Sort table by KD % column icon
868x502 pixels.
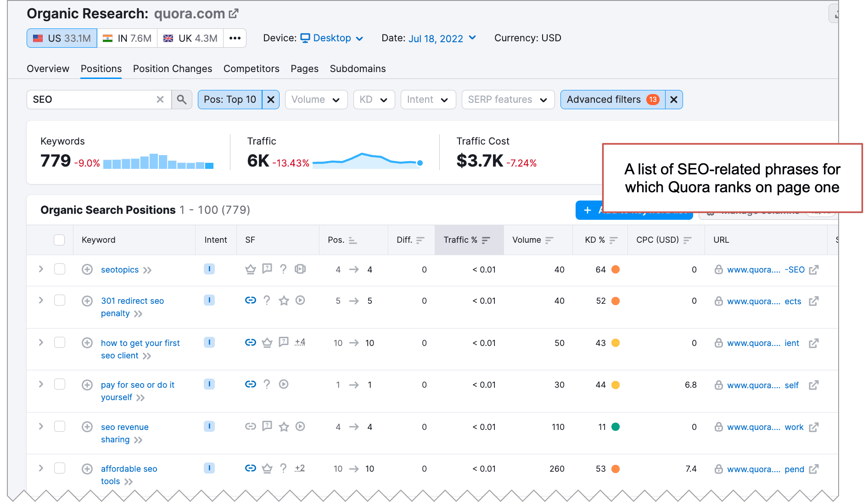(614, 240)
